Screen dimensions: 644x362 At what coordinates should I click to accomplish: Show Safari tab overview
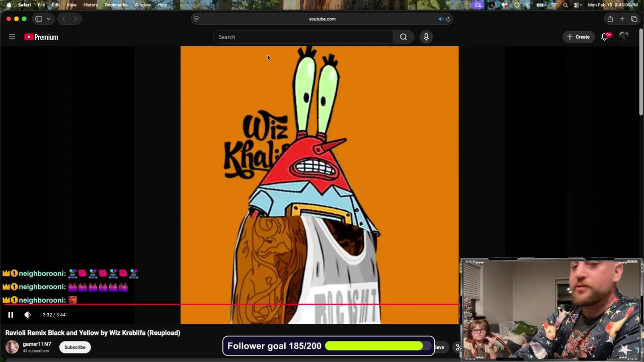tap(634, 19)
